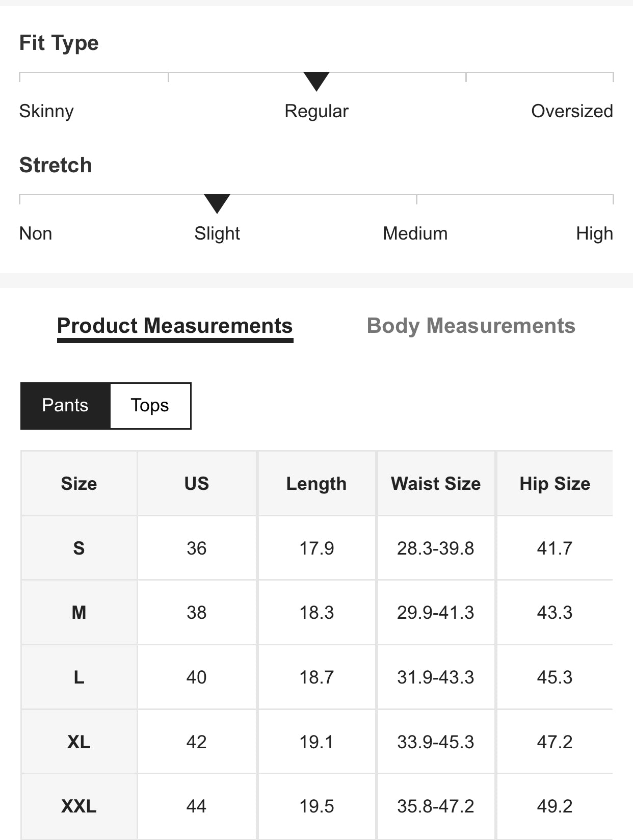
Task: Click the Regular fit label
Action: coord(316,111)
